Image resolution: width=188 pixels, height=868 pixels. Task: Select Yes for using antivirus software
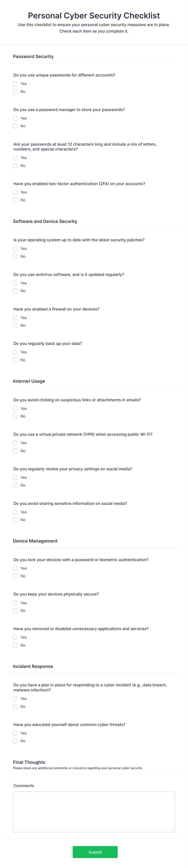[x=16, y=283]
